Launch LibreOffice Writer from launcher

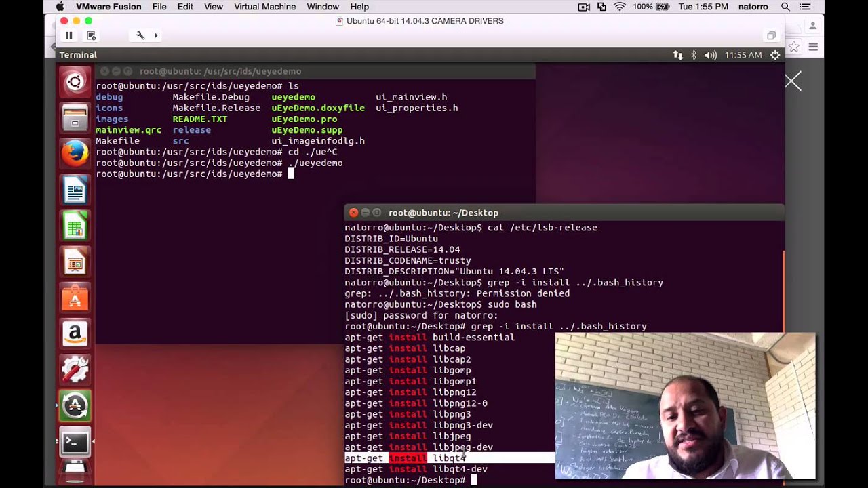(x=75, y=190)
